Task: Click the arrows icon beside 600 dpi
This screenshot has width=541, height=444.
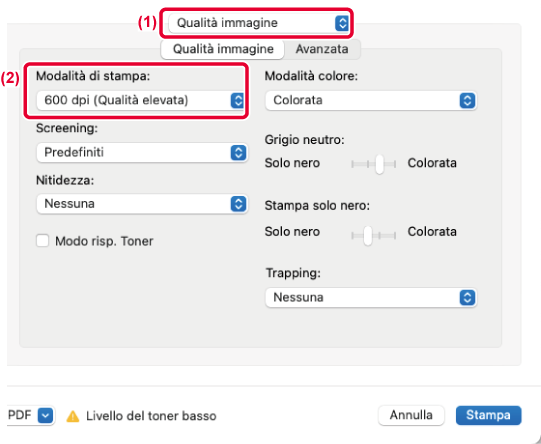Action: tap(237, 100)
